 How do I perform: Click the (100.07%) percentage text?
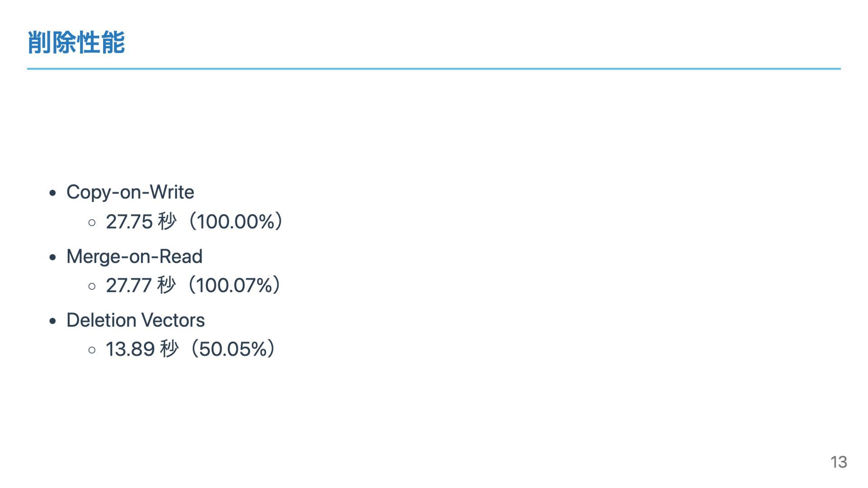[235, 286]
